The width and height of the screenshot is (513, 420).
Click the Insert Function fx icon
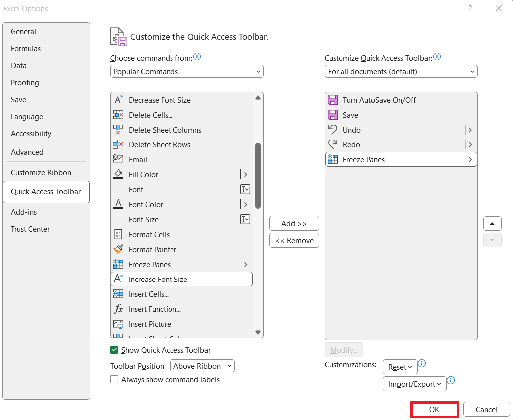[x=118, y=309]
